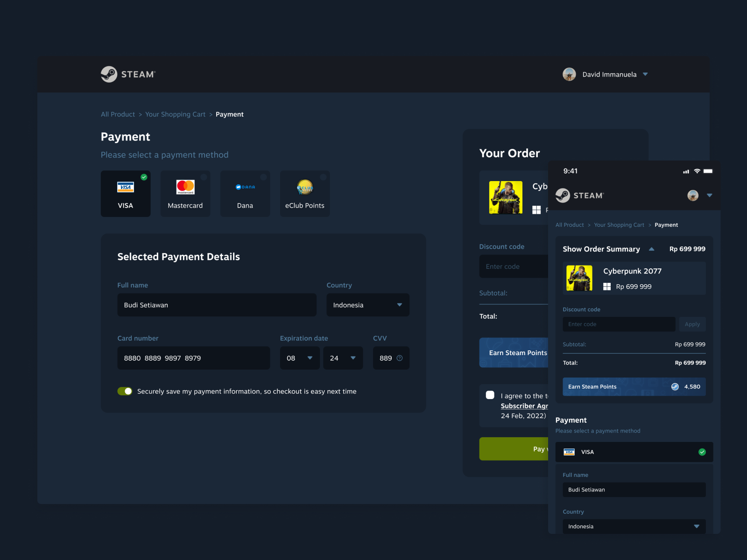
Task: Navigate to All Product breadcrumb
Action: pyautogui.click(x=117, y=114)
